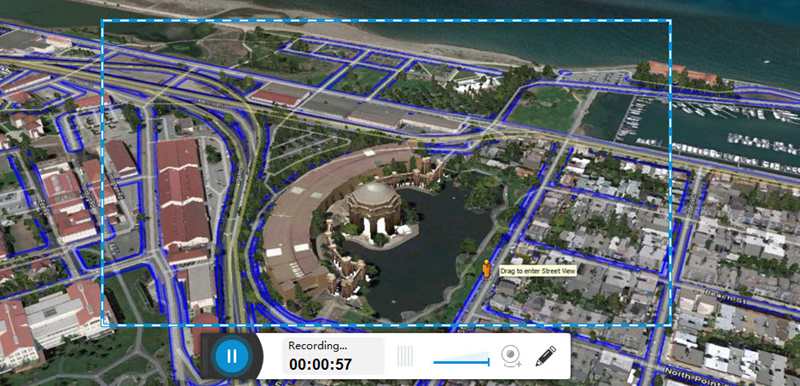800x386 pixels.
Task: Click the 00:00:57 recording timer
Action: pyautogui.click(x=320, y=365)
